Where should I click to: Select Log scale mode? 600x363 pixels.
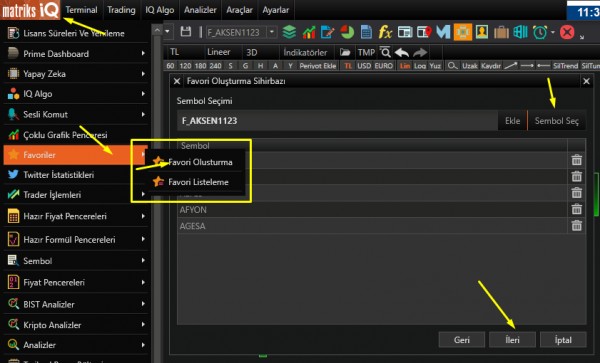[420, 66]
